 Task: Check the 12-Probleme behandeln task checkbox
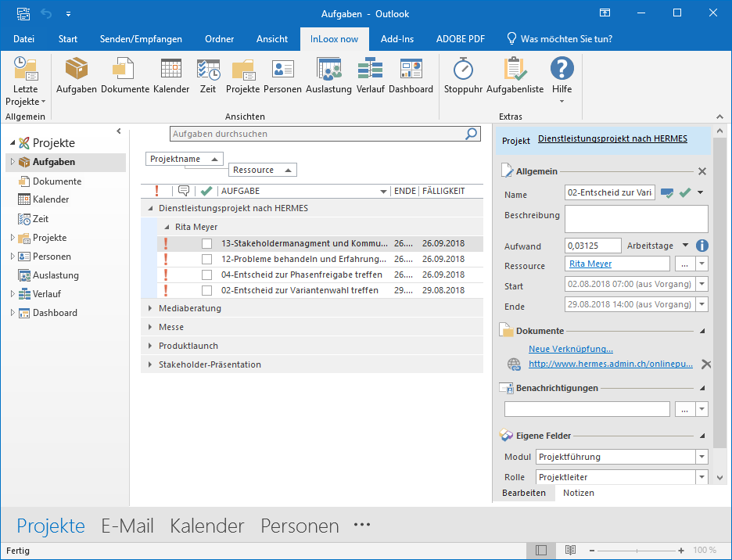(x=206, y=259)
